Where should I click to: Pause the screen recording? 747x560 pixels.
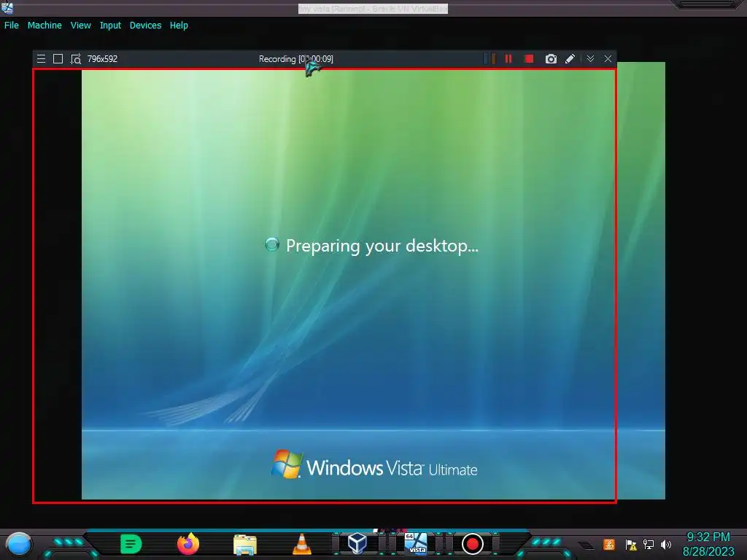508,58
